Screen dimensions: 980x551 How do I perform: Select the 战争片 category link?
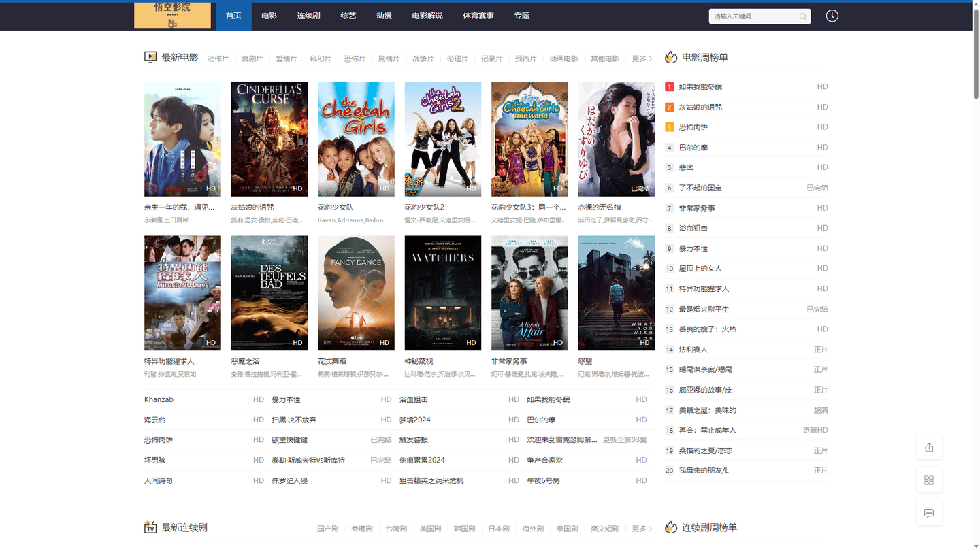pyautogui.click(x=423, y=59)
